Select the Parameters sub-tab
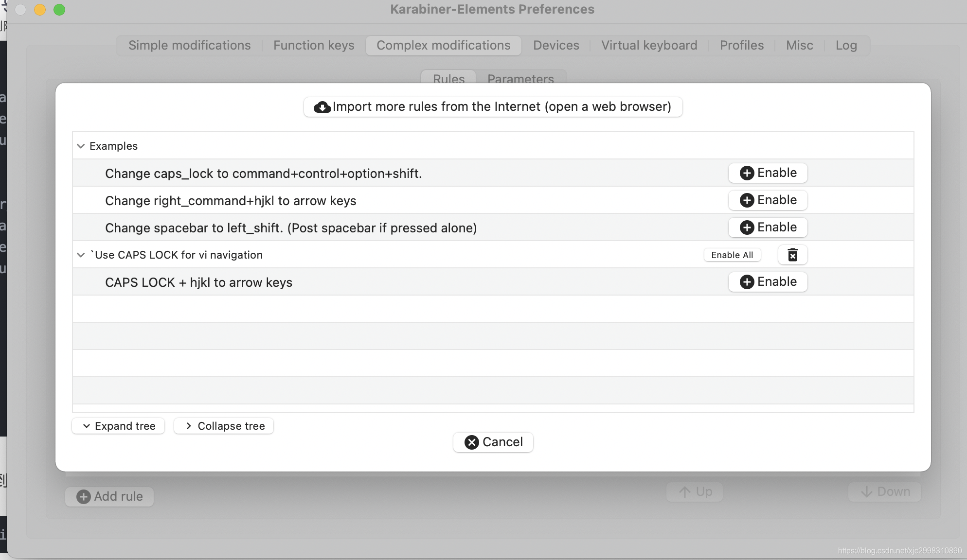967x560 pixels. [520, 78]
